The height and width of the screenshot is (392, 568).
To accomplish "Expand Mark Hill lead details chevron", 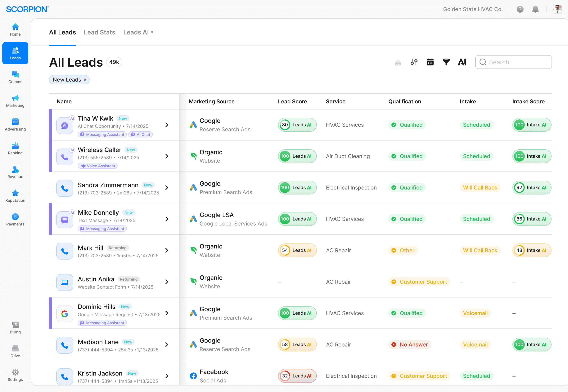I will pos(167,250).
